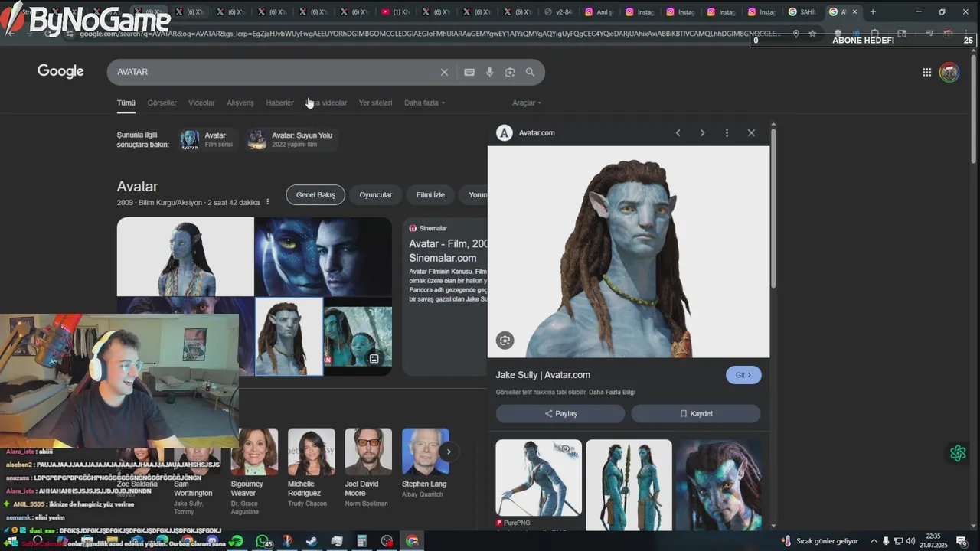Switch to the SAHIL browser tab
980x551 pixels.
click(x=803, y=11)
